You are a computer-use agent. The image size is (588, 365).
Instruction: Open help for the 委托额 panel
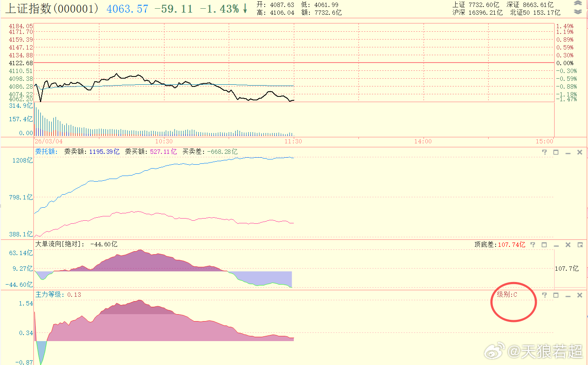(544, 152)
